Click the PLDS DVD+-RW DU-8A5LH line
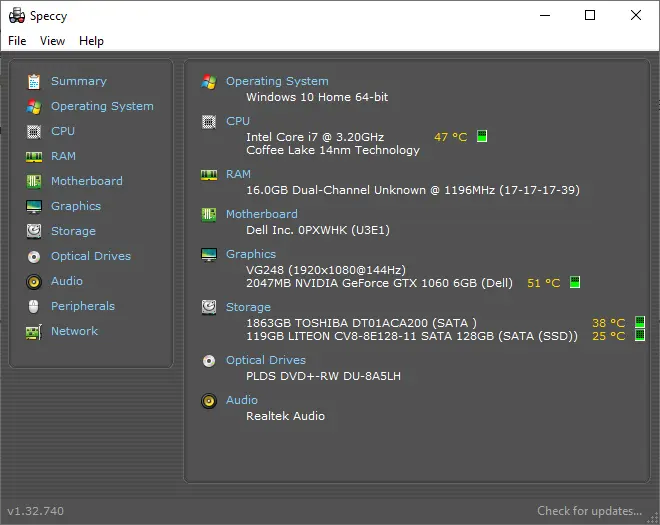Screen dimensions: 660x525 pos(323,376)
